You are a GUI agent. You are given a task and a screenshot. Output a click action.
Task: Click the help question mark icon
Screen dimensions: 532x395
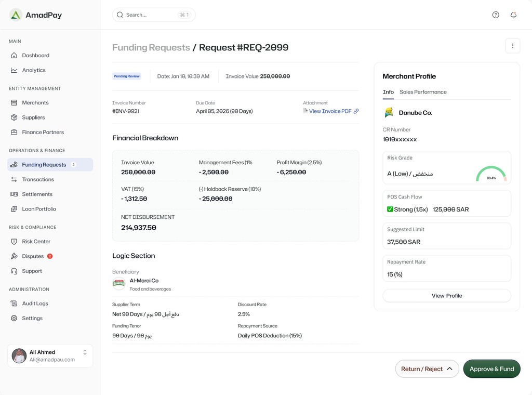pos(496,15)
